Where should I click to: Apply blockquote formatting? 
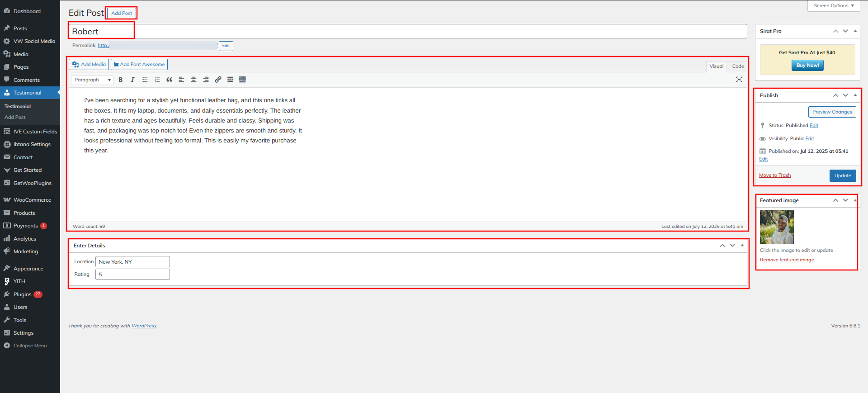tap(170, 80)
